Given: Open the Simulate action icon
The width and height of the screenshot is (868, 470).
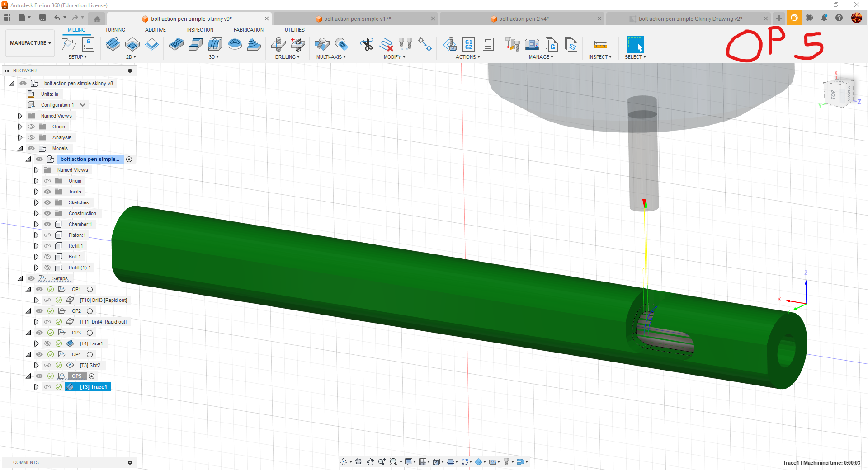Looking at the screenshot, I should 450,44.
